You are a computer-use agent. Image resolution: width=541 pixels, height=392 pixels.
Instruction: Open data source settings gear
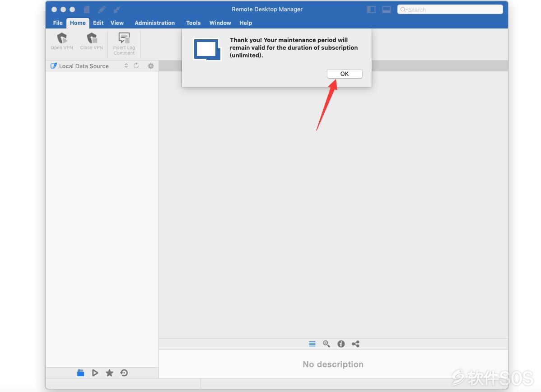click(151, 66)
